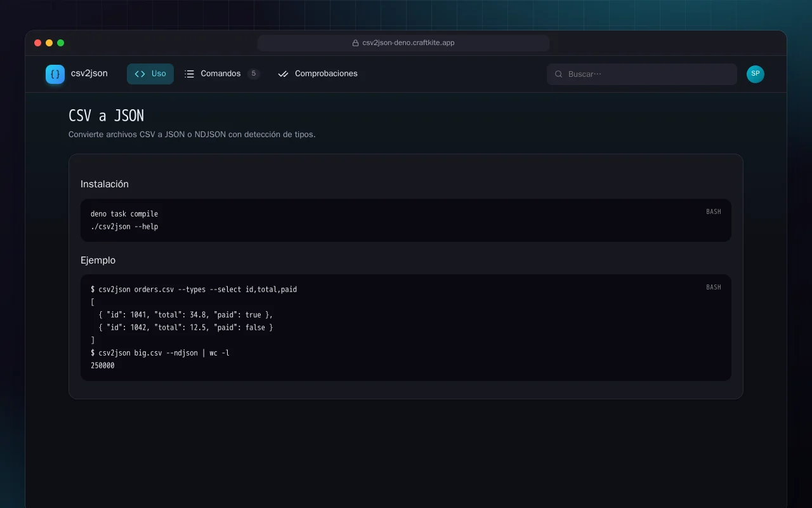Viewport: 812px width, 508px height.
Task: Focus the Buscar search field
Action: pyautogui.click(x=642, y=74)
